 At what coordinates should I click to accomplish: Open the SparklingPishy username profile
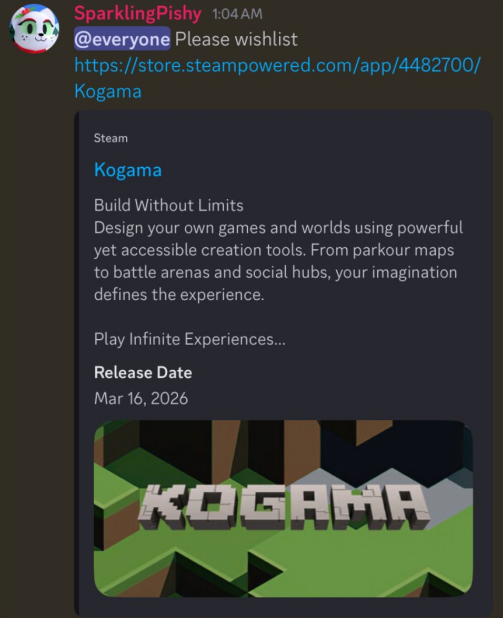point(138,14)
